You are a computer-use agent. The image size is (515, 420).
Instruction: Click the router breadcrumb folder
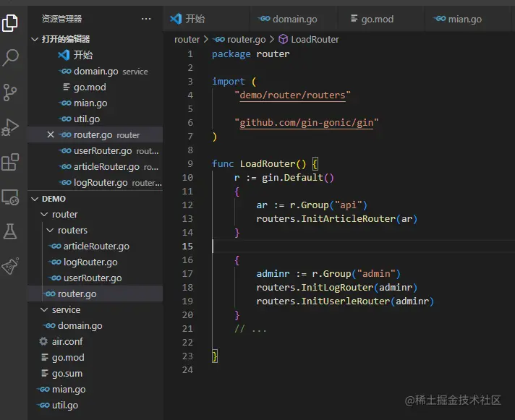(x=187, y=39)
